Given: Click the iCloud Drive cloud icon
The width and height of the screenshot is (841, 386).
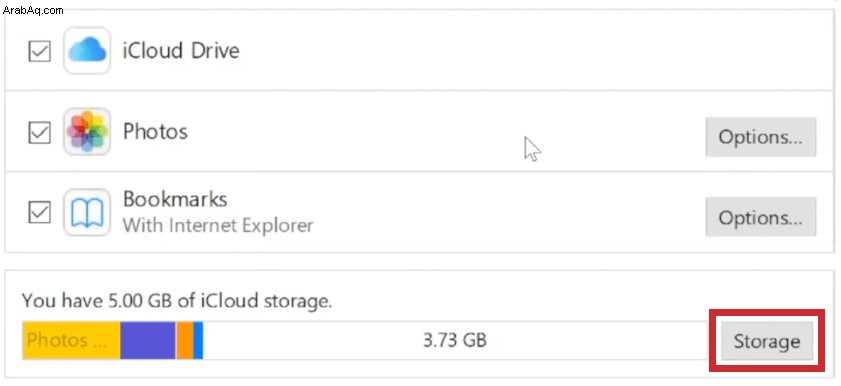Looking at the screenshot, I should (x=87, y=50).
